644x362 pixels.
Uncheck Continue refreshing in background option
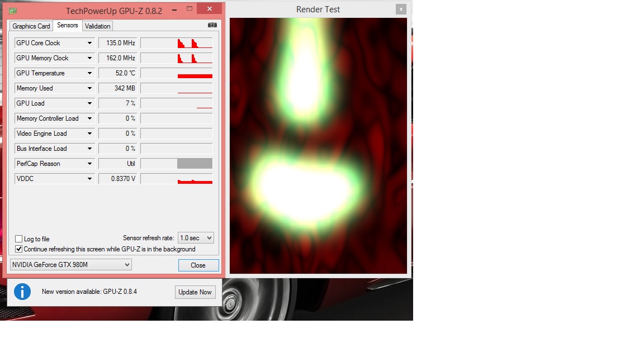point(18,249)
